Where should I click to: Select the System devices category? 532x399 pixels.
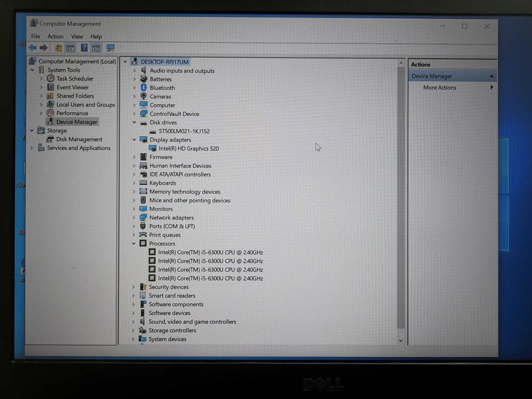pyautogui.click(x=167, y=339)
